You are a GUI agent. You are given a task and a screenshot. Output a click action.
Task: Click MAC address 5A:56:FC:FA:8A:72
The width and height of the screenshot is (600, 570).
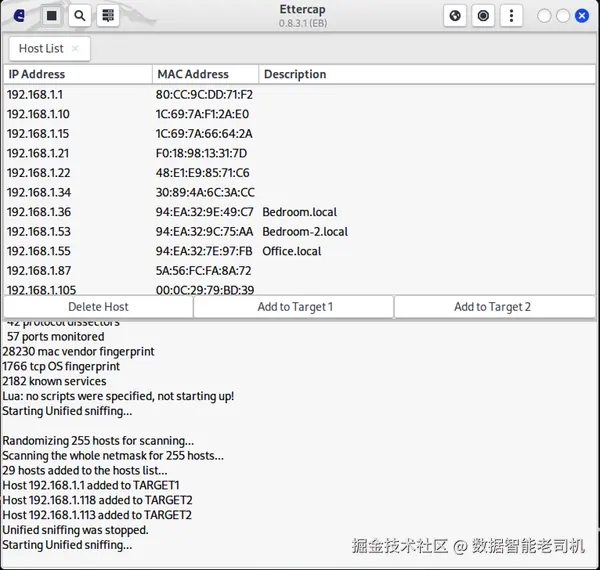203,270
